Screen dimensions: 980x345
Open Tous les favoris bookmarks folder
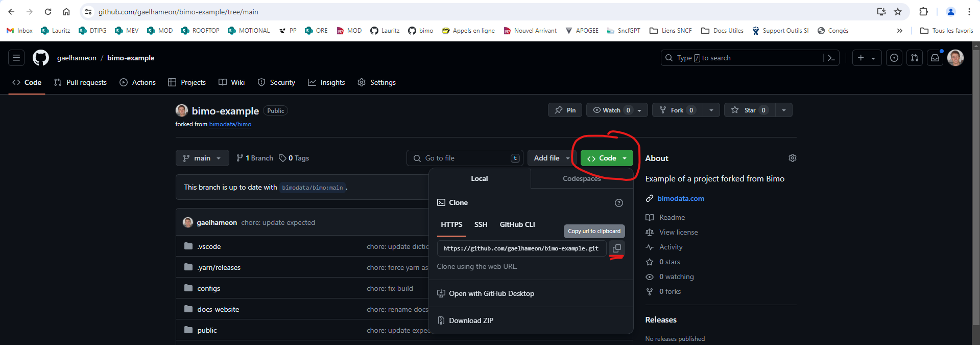coord(946,31)
